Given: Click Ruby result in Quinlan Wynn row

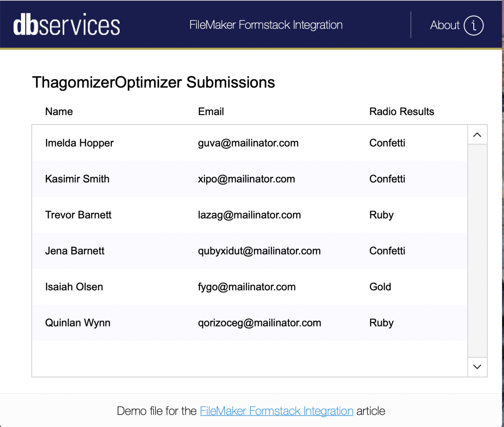Looking at the screenshot, I should pyautogui.click(x=381, y=323).
